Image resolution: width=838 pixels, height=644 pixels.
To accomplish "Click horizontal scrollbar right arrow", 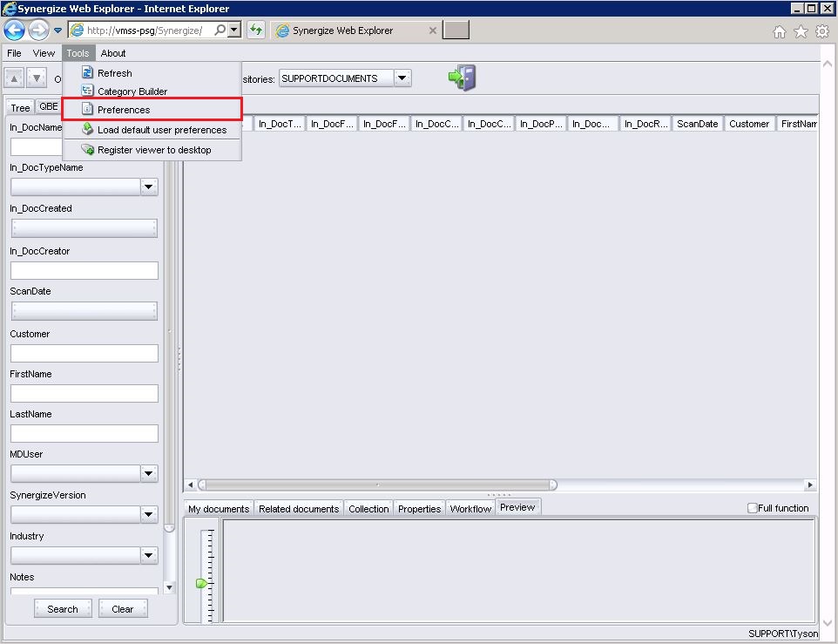I will [810, 485].
